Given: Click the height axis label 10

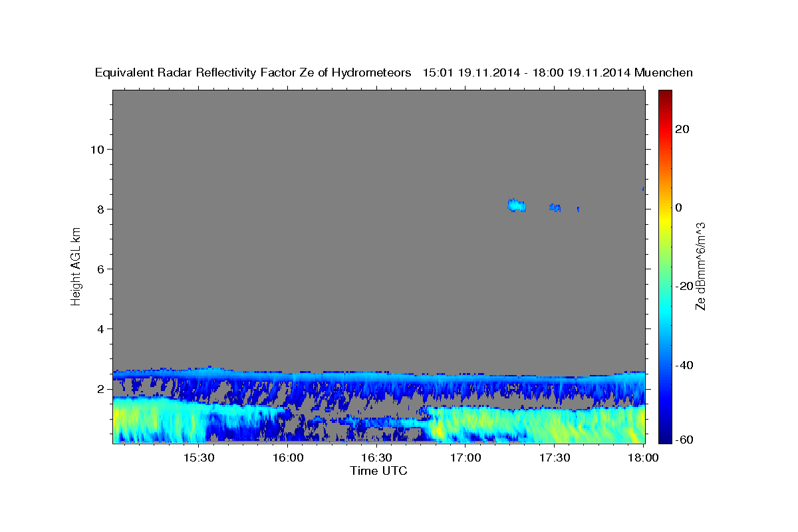Looking at the screenshot, I should tap(96, 149).
